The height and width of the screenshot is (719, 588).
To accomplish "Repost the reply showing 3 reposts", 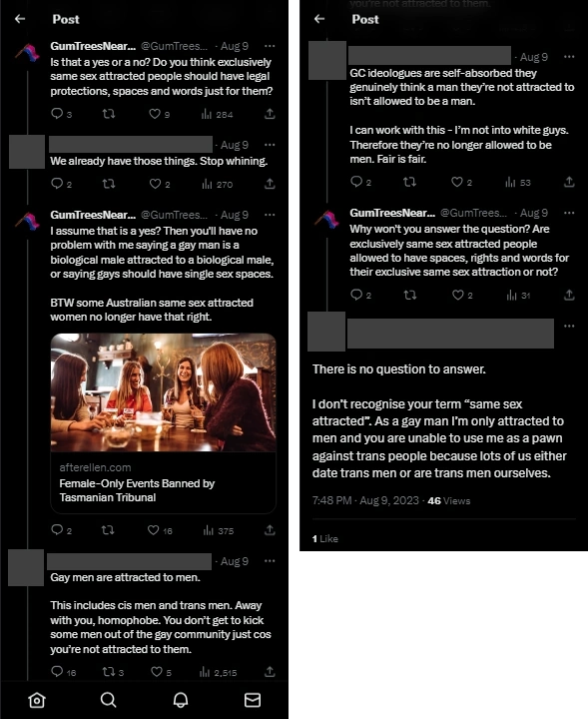I will point(109,672).
